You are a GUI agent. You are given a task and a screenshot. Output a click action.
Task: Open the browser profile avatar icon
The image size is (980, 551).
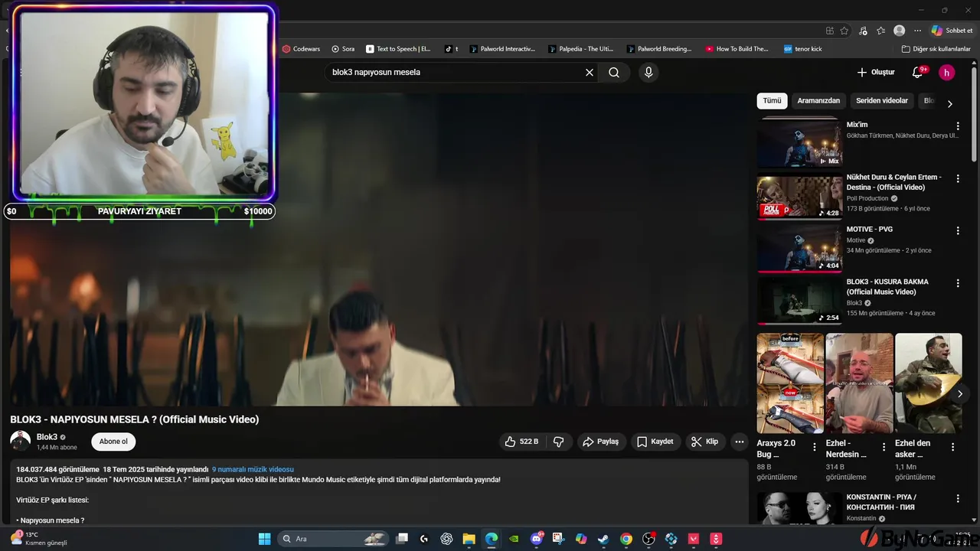tap(899, 31)
